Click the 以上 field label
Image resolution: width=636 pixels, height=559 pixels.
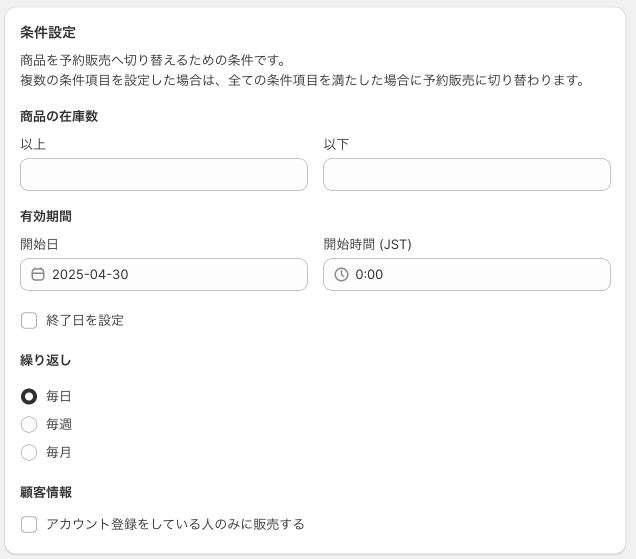click(33, 144)
